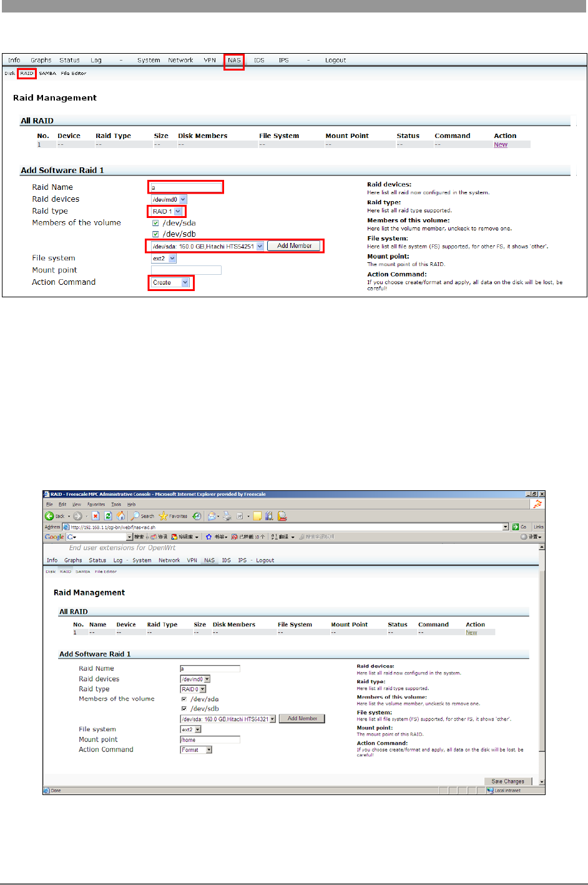Click the Google logo on the Google toolbar
Image resolution: width=588 pixels, height=885 pixels.
pyautogui.click(x=54, y=537)
